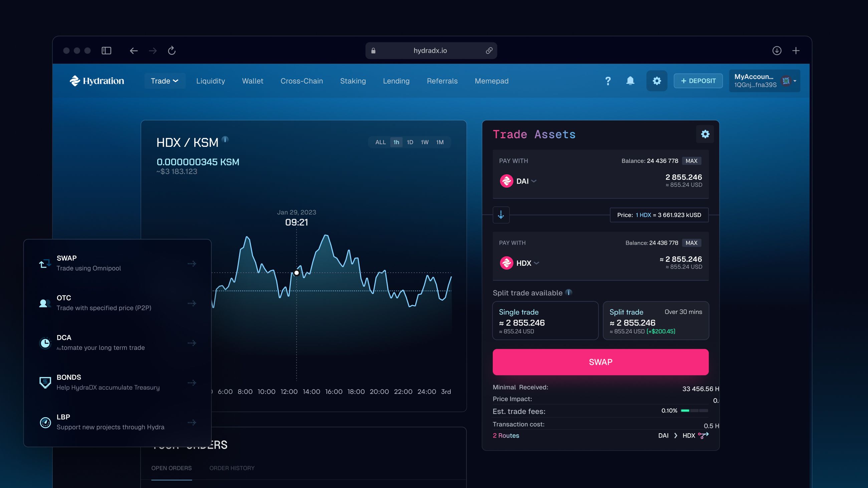
Task: Switch to Order History tab
Action: [232, 468]
